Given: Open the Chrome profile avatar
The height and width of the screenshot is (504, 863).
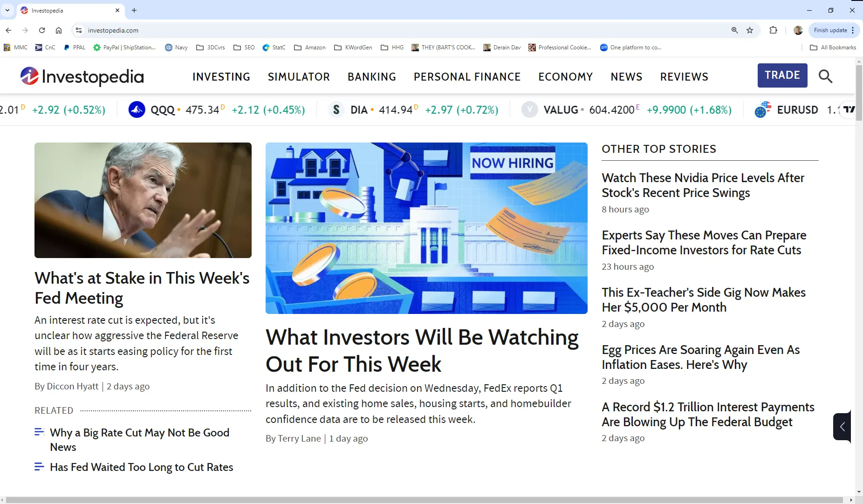Looking at the screenshot, I should point(798,30).
